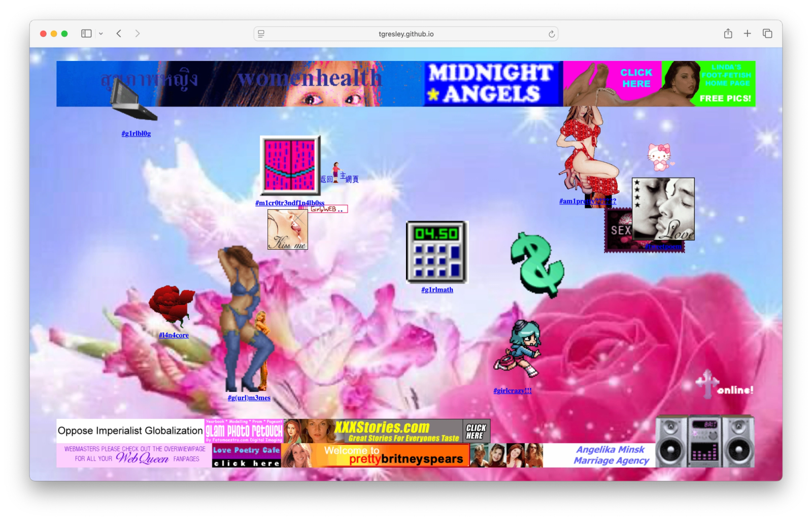The width and height of the screenshot is (812, 520).
Task: Click the SEX stamp image
Action: click(618, 230)
